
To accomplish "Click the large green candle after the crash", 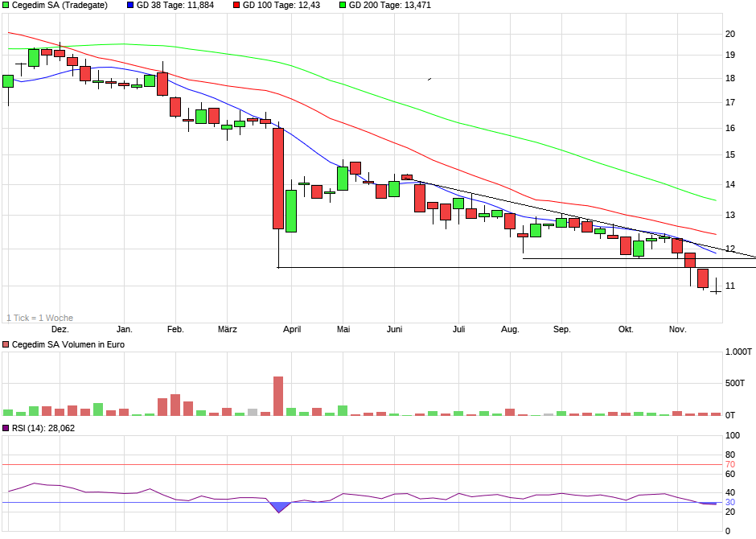I will point(291,211).
